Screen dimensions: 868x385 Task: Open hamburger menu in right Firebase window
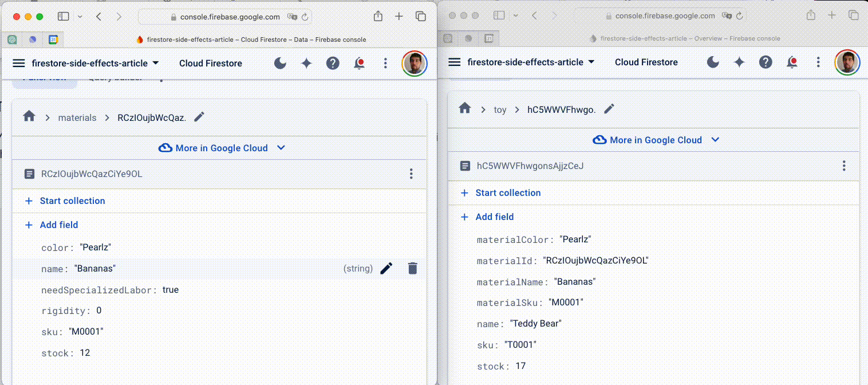tap(455, 62)
